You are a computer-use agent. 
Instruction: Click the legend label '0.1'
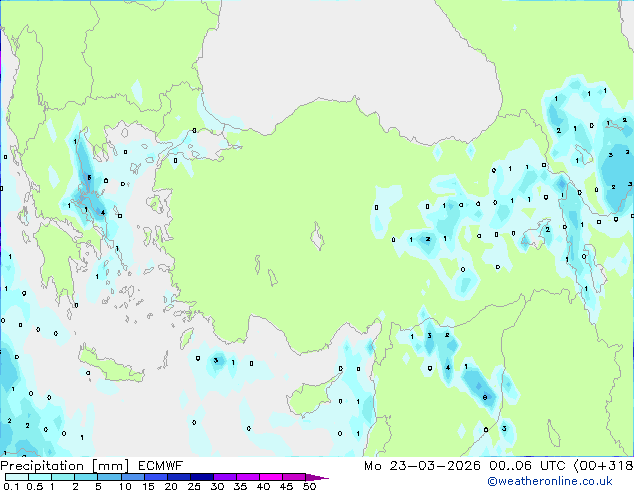point(11,486)
